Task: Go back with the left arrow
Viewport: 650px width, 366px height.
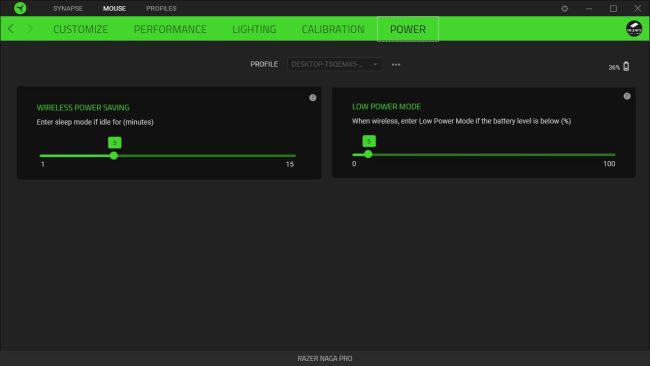Action: tap(11, 29)
